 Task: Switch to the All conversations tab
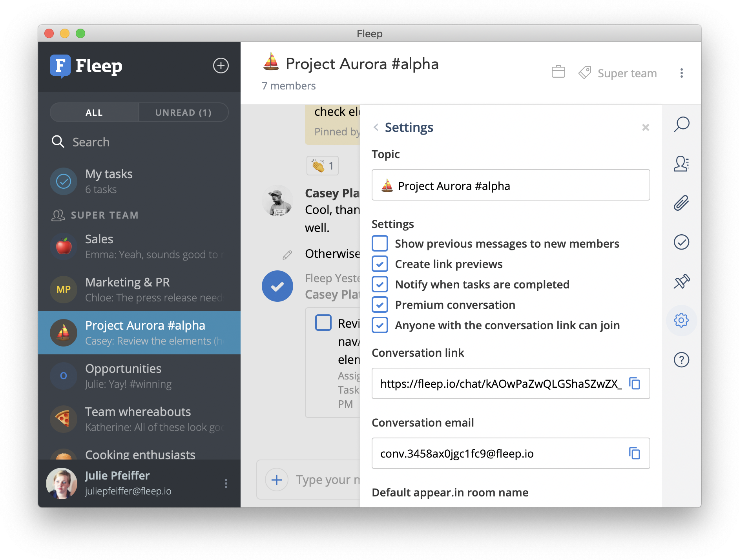(x=94, y=112)
